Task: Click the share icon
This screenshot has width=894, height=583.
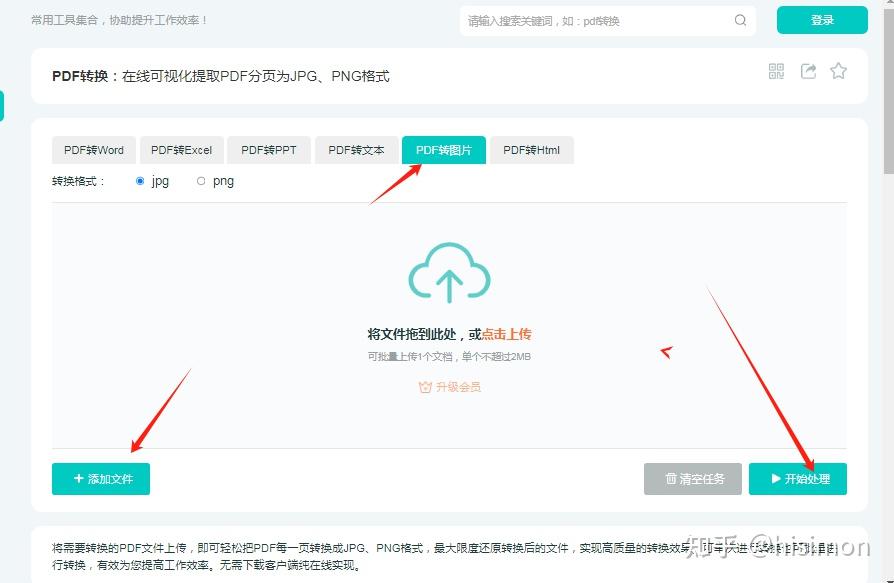Action: click(x=808, y=71)
